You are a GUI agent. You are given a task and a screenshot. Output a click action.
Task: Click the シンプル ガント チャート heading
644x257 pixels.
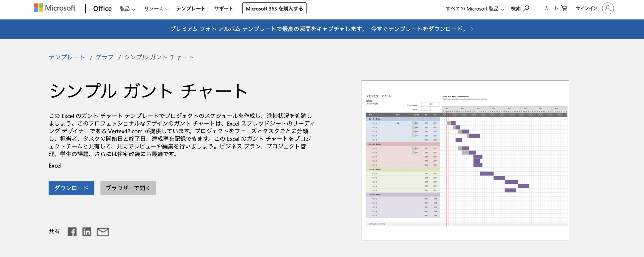click(x=148, y=91)
